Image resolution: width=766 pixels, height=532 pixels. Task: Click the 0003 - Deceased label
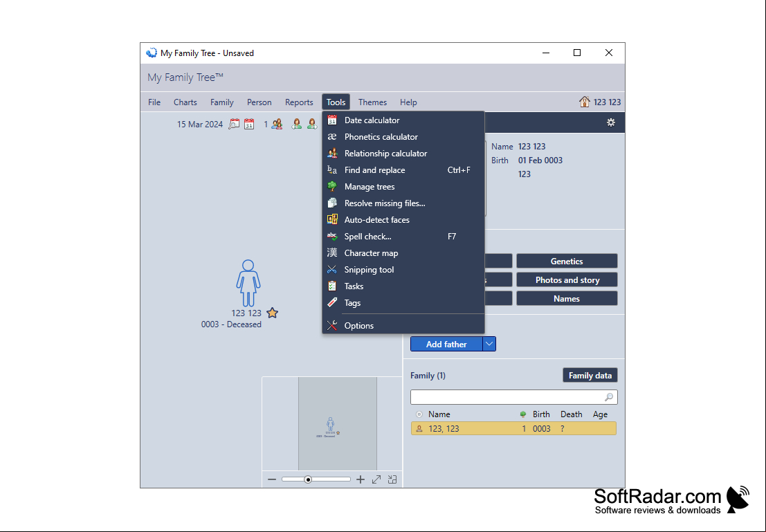[x=231, y=324]
